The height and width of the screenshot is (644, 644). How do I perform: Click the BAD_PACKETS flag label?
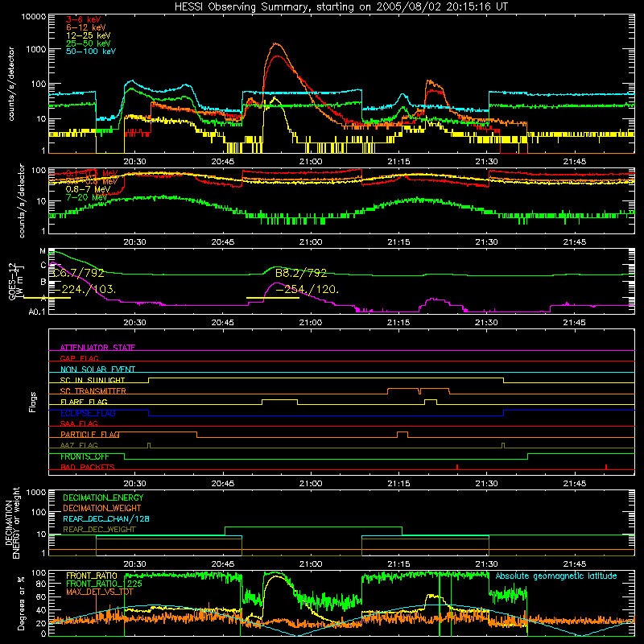click(88, 467)
